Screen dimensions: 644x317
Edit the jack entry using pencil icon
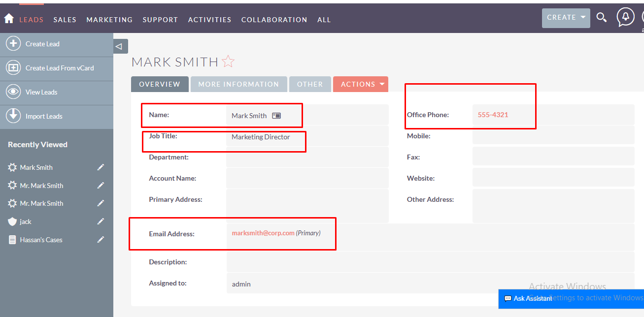pyautogui.click(x=101, y=222)
